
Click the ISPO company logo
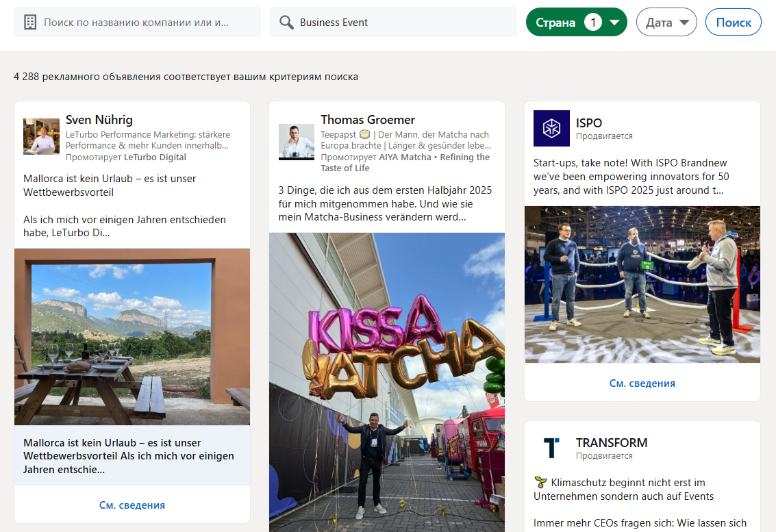click(551, 128)
